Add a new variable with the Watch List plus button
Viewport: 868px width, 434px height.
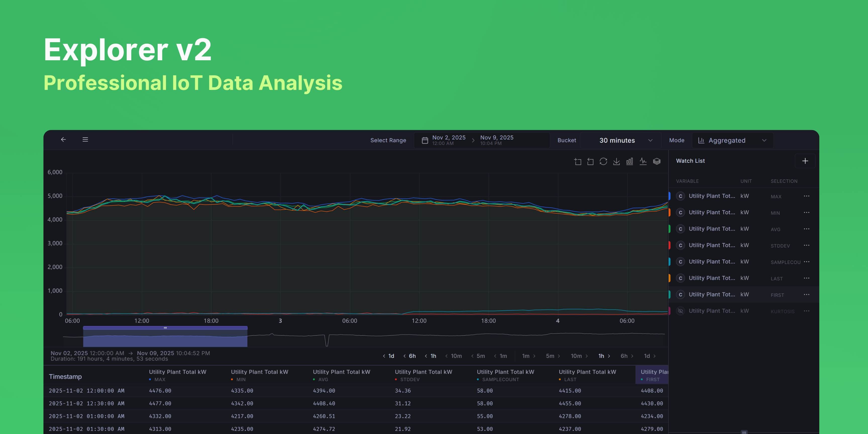[805, 161]
